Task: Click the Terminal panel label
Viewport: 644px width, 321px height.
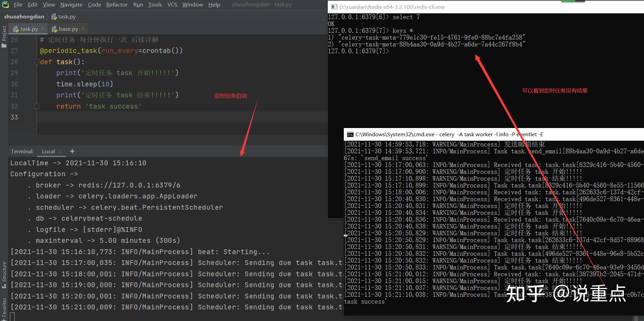Action: click(22, 151)
